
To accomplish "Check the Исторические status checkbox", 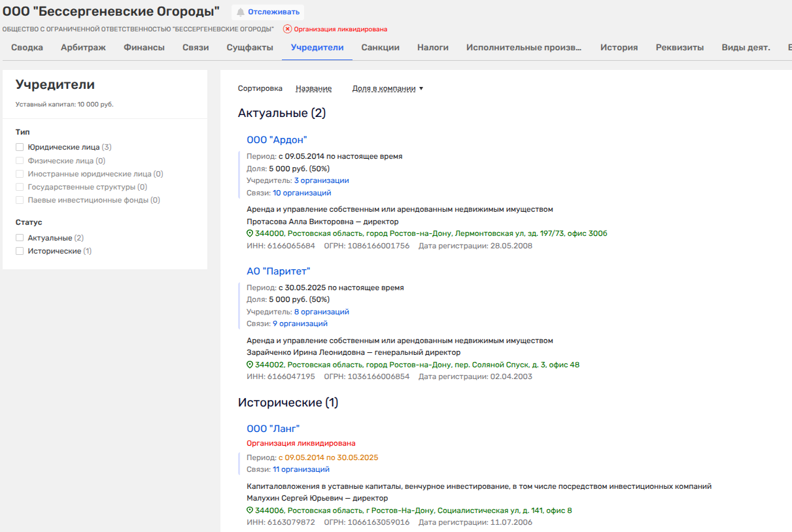I will [20, 251].
